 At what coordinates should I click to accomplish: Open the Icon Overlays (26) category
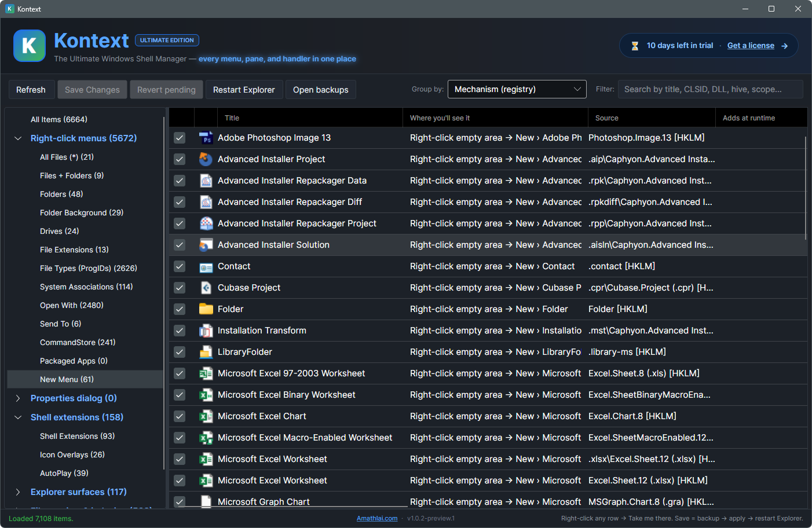[x=72, y=454]
